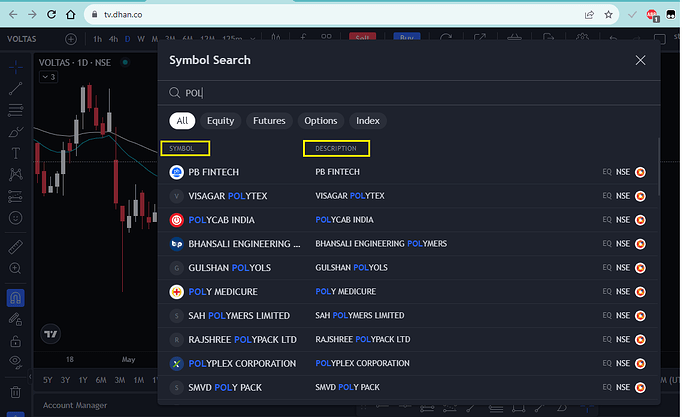Select the Equity filter tab
Screen dimensions: 690x417
click(220, 121)
